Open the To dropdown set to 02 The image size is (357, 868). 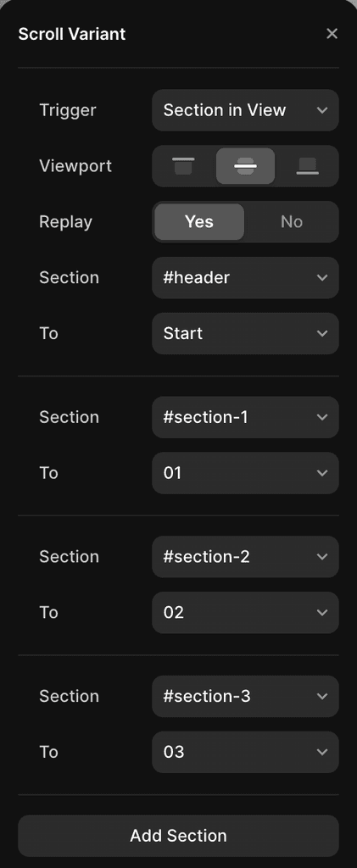tap(245, 613)
